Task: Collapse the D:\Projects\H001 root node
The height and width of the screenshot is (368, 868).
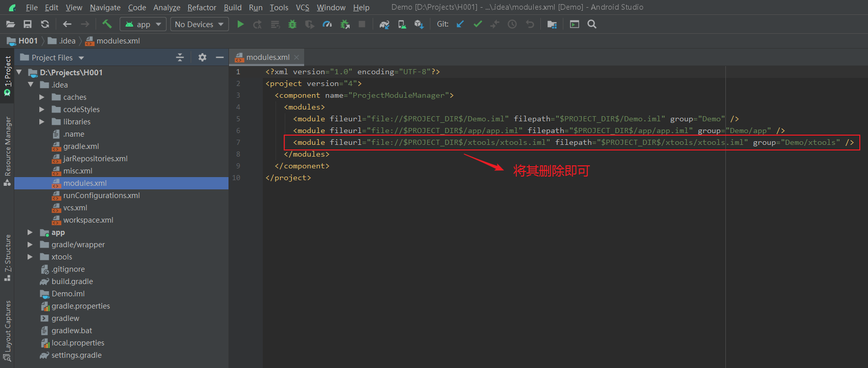Action: [19, 72]
